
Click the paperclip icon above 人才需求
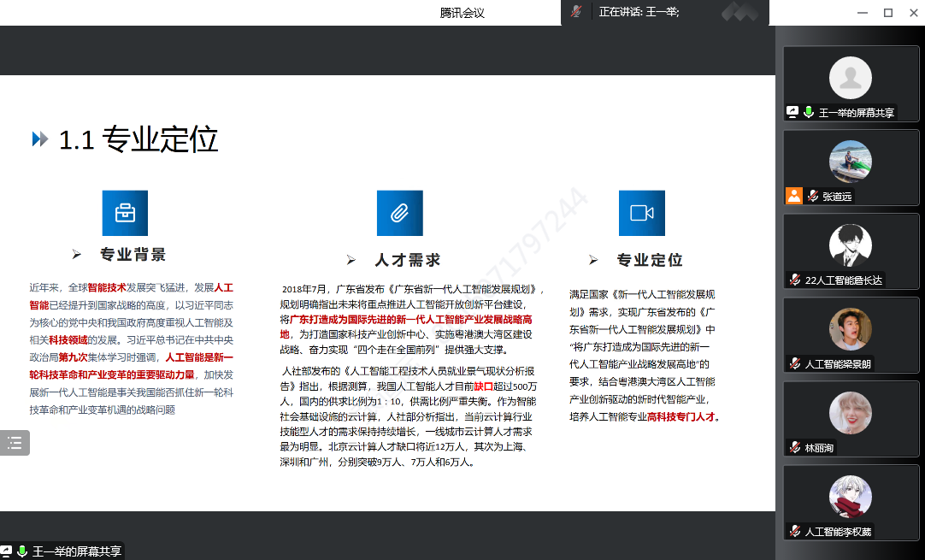[x=399, y=213]
